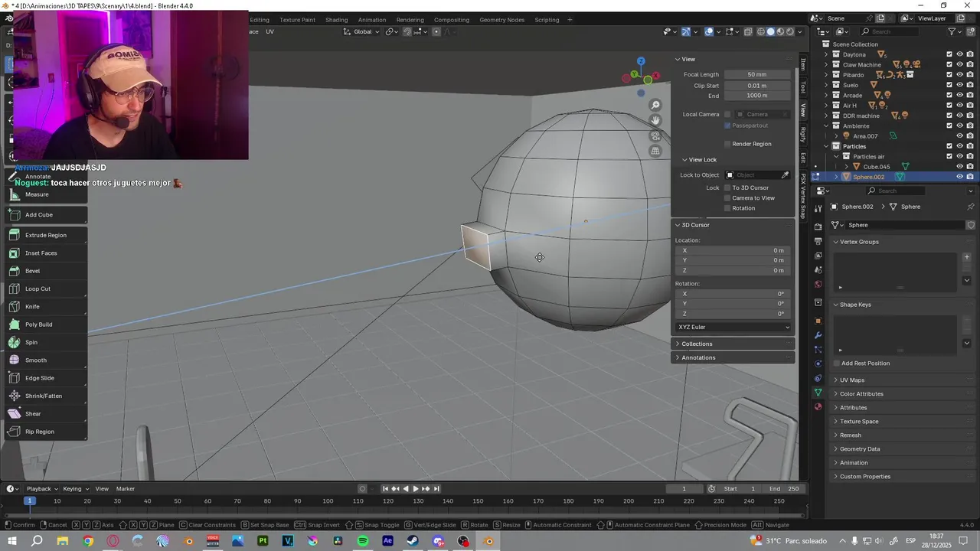Hide the Claw Machine collection with eye icon
980x551 pixels.
click(x=959, y=64)
